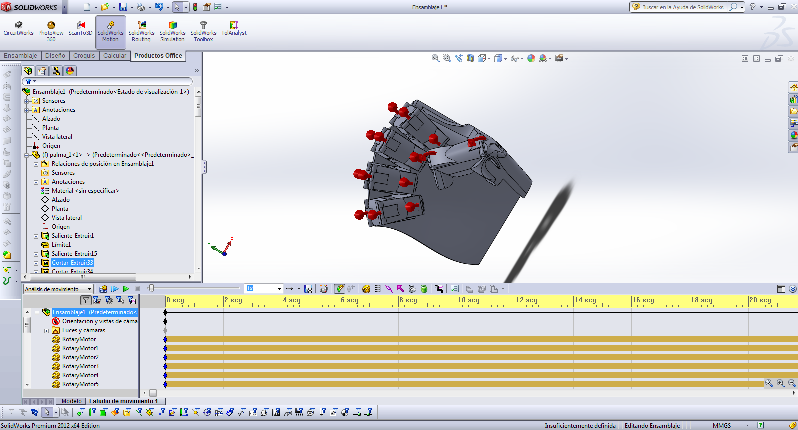Switch to the Croquis tab
This screenshot has width=798, height=430.
pyautogui.click(x=84, y=56)
